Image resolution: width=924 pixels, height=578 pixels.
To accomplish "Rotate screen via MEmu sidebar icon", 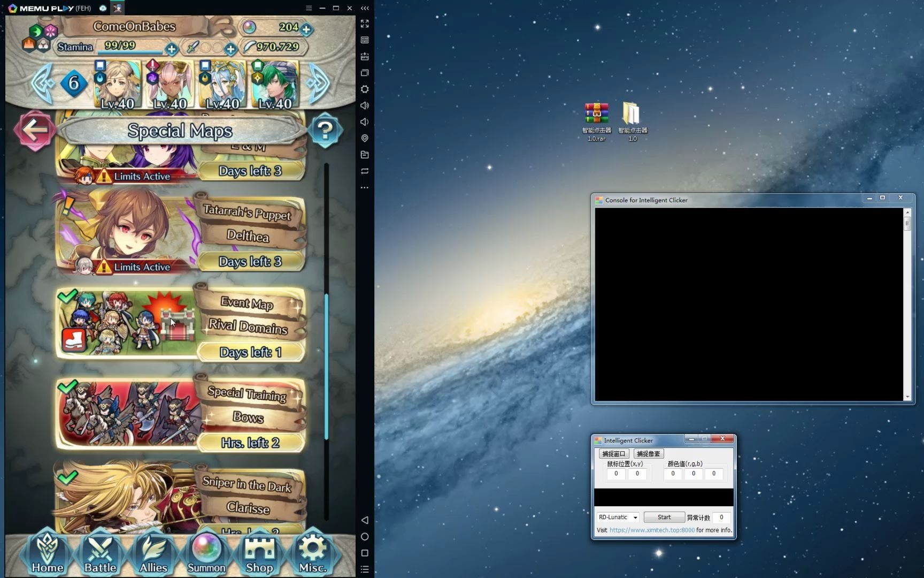I will [x=365, y=171].
